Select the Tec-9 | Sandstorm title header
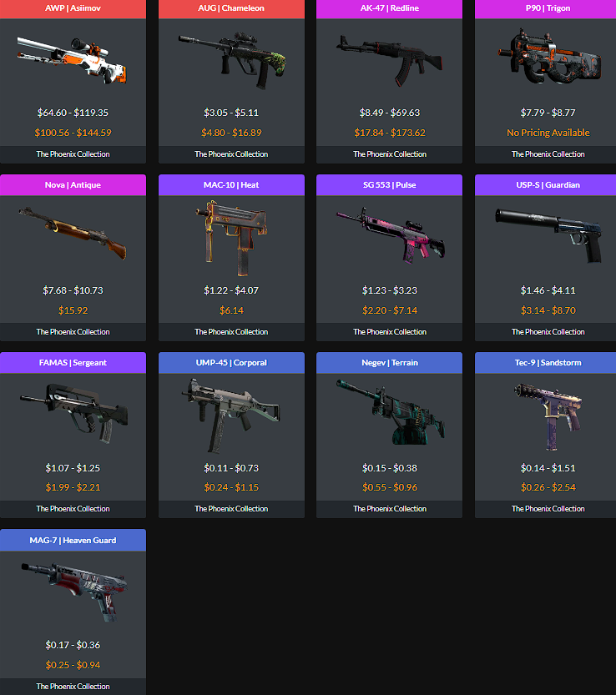The image size is (616, 695). [546, 363]
